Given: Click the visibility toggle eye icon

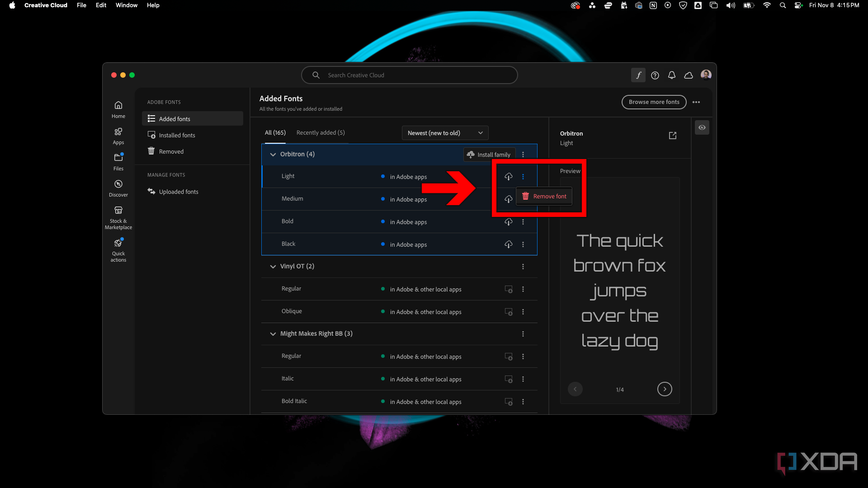Looking at the screenshot, I should (x=702, y=127).
